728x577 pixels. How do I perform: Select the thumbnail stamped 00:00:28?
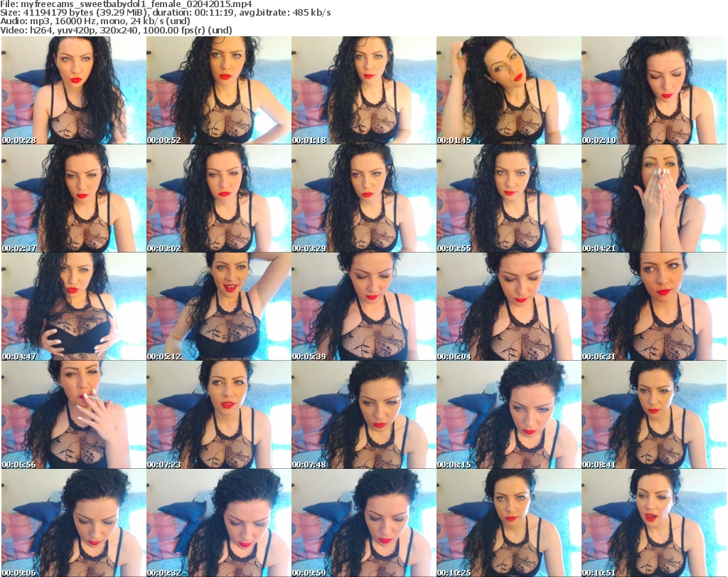[x=73, y=90]
